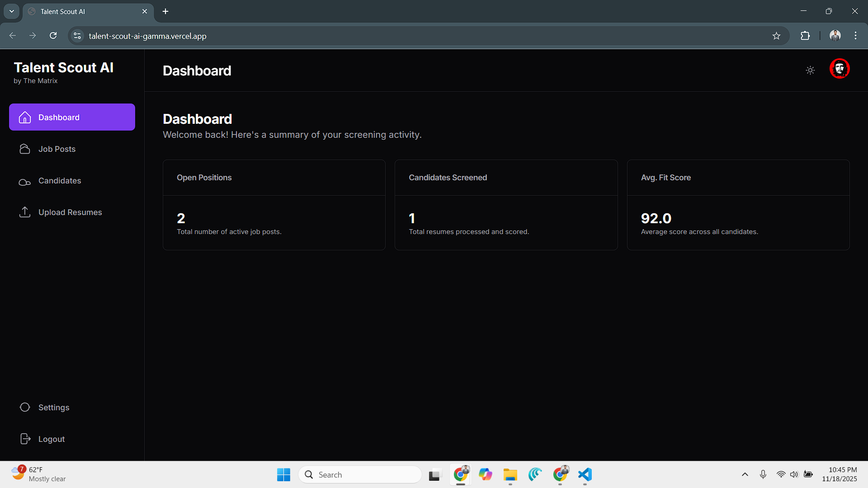Open the tab search dropdown
Viewport: 868px width, 488px height.
11,11
